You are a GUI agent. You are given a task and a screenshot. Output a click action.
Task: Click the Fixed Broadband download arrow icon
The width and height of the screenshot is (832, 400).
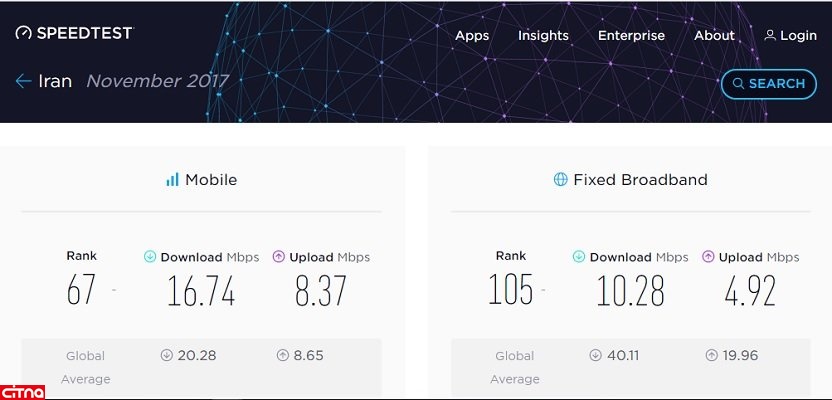pyautogui.click(x=579, y=257)
